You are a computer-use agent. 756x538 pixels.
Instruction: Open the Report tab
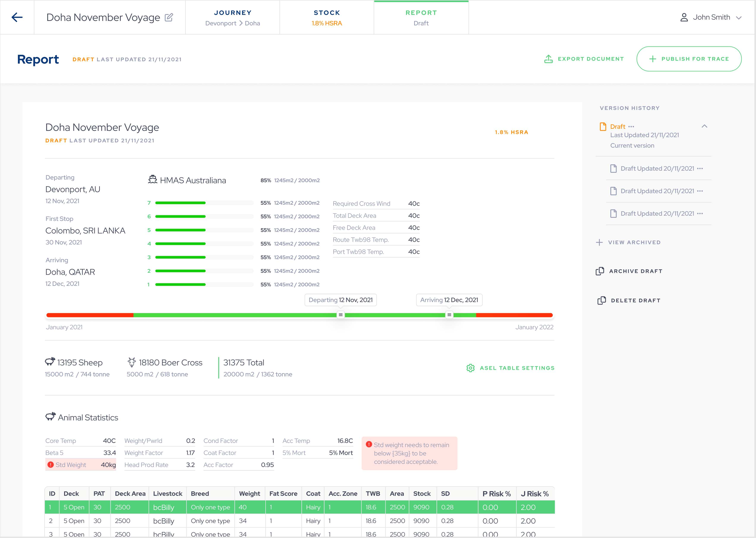(421, 17)
